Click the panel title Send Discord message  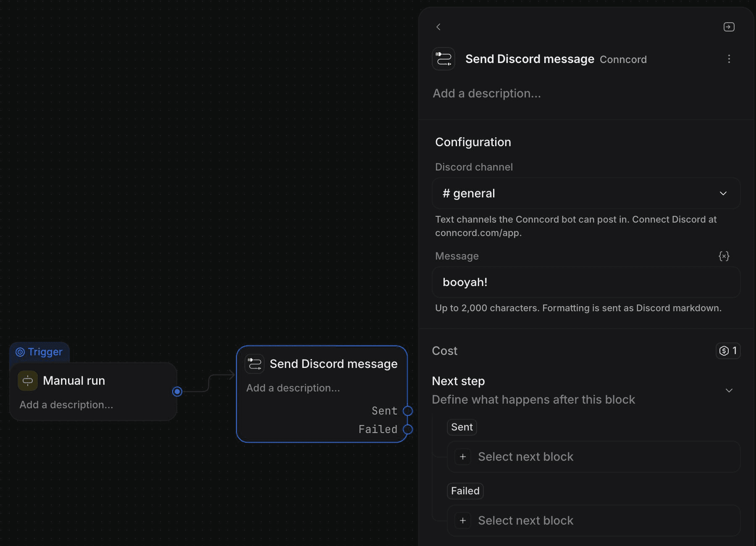coord(530,59)
